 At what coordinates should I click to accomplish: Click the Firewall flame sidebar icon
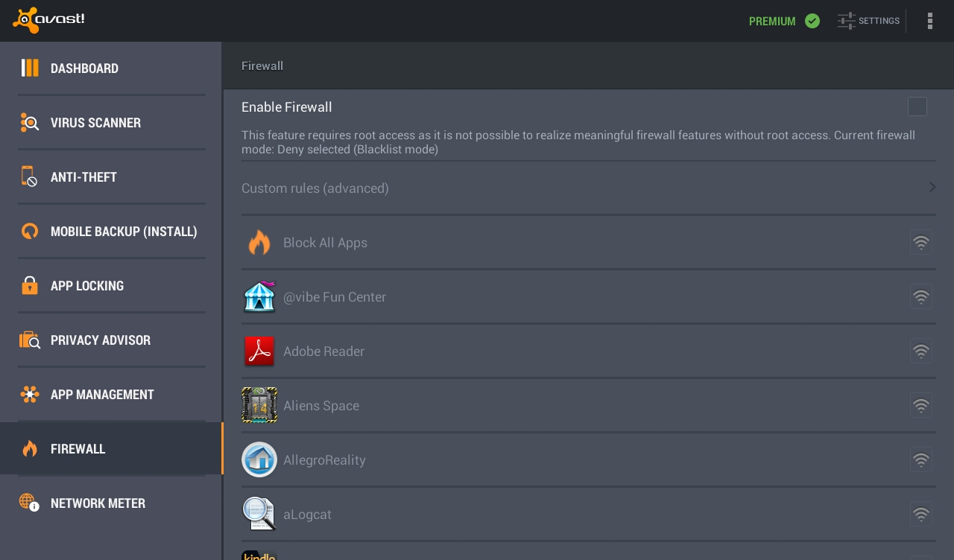coord(30,448)
